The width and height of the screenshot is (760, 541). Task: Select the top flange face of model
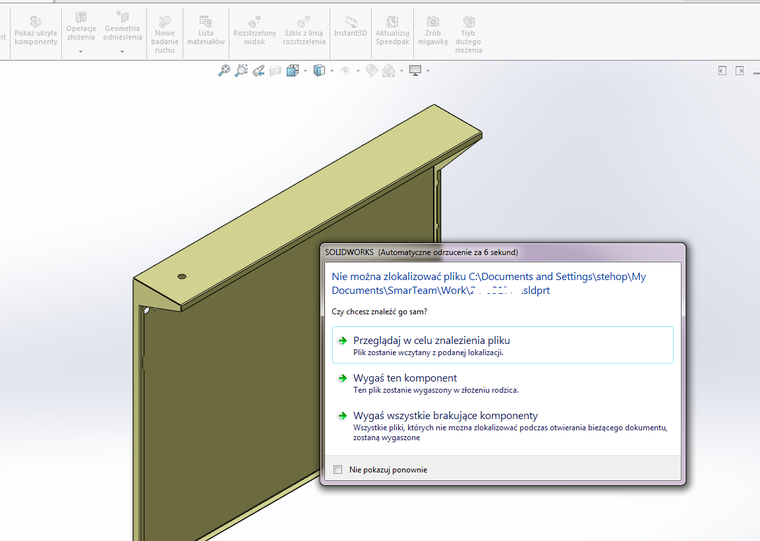coord(310,206)
